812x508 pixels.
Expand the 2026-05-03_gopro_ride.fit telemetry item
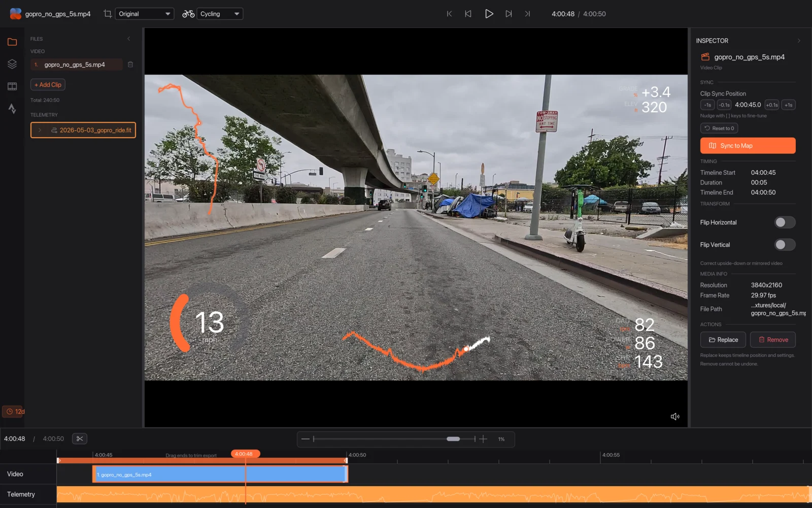coord(40,130)
